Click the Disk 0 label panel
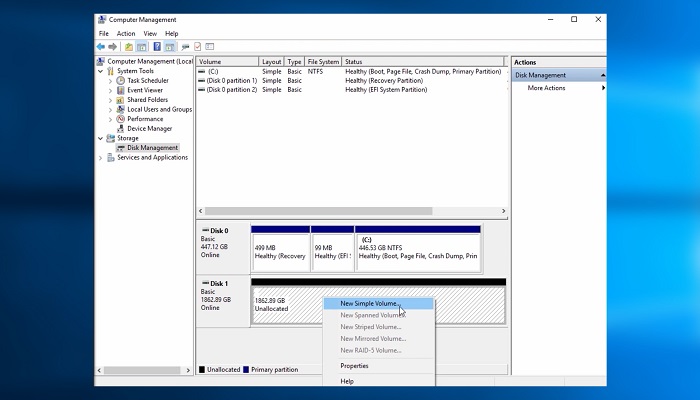Viewport: 700px width, 400px height. click(x=223, y=248)
